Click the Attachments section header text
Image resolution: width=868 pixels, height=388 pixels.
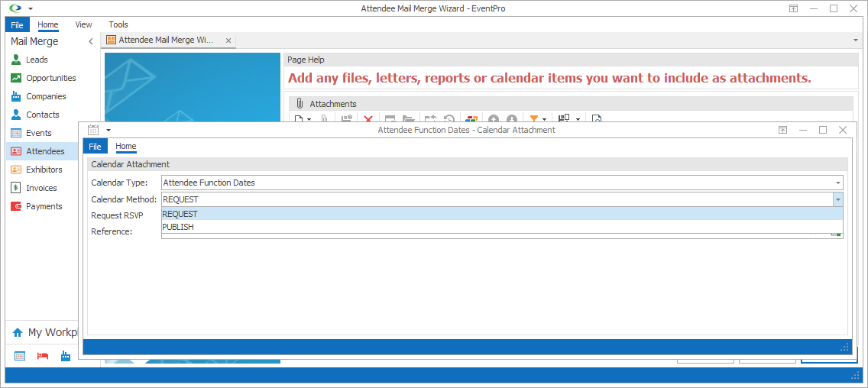point(332,104)
